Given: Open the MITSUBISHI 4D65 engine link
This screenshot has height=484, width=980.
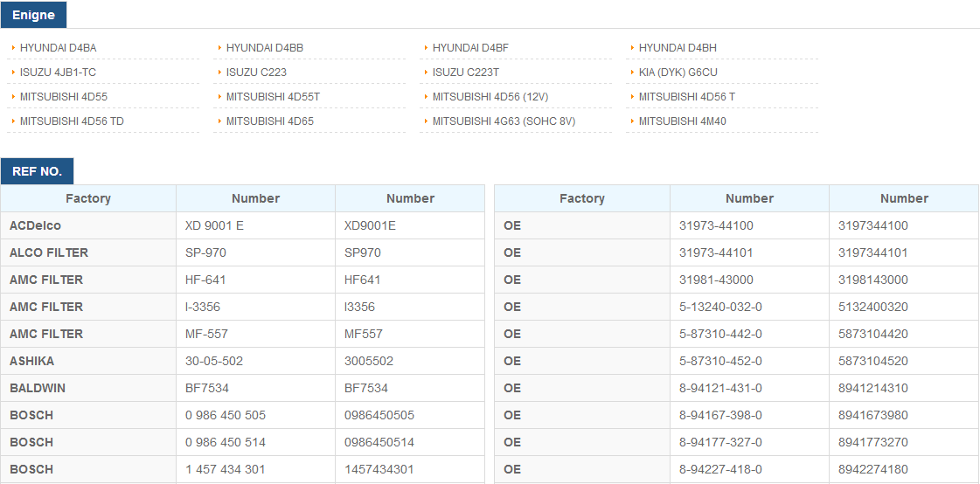Looking at the screenshot, I should (x=270, y=121).
